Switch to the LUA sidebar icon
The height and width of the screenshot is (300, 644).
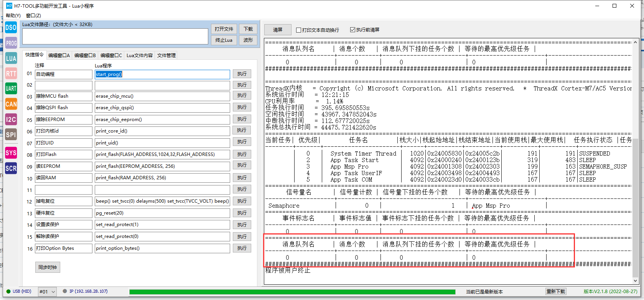point(11,58)
